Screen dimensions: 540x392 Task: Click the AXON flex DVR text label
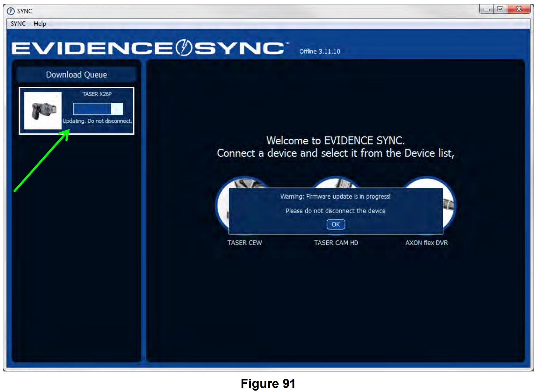426,243
